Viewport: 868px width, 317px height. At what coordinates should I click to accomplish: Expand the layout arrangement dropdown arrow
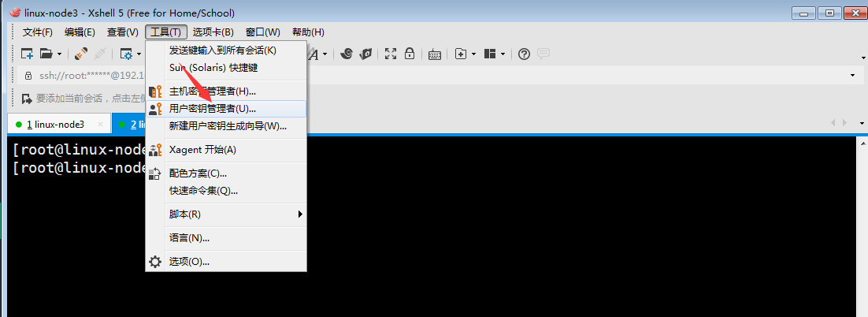coord(503,54)
